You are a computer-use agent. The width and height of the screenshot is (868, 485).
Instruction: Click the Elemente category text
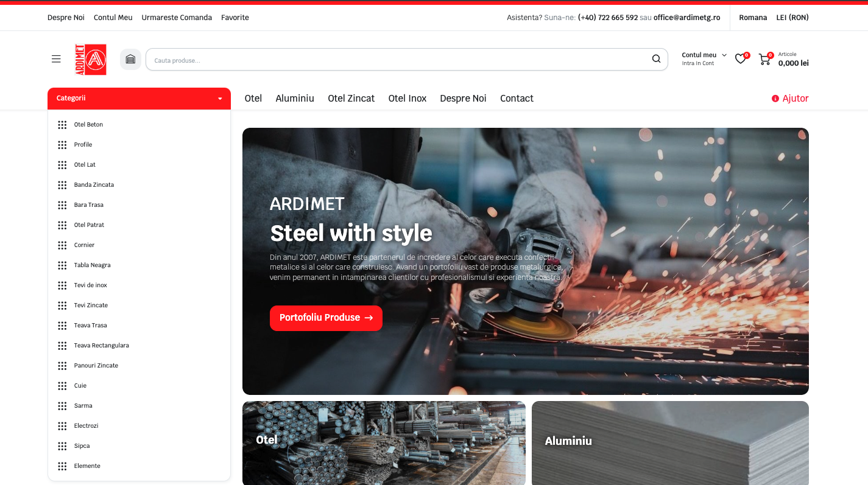[87, 466]
